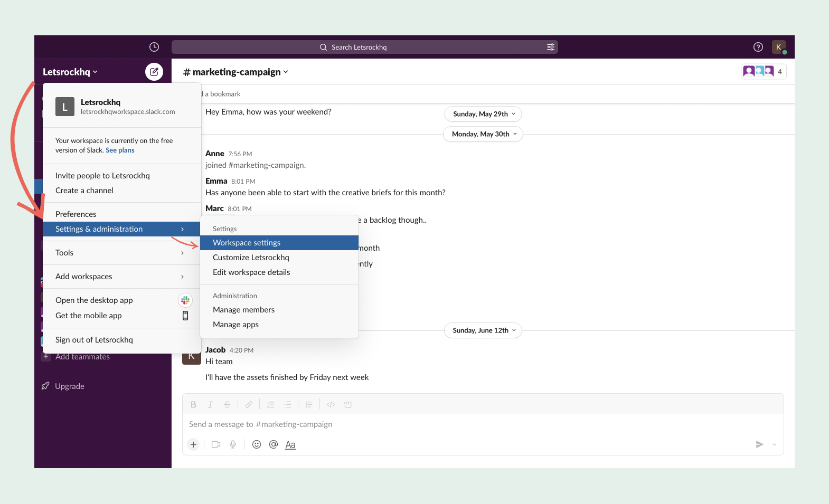Expand the Tools submenu
This screenshot has width=829, height=504.
pos(121,253)
